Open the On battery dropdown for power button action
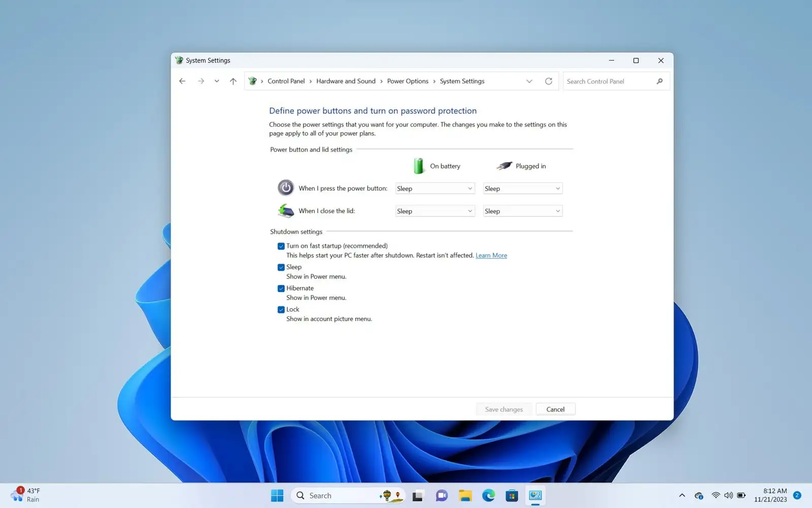The height and width of the screenshot is (508, 812). pyautogui.click(x=434, y=188)
